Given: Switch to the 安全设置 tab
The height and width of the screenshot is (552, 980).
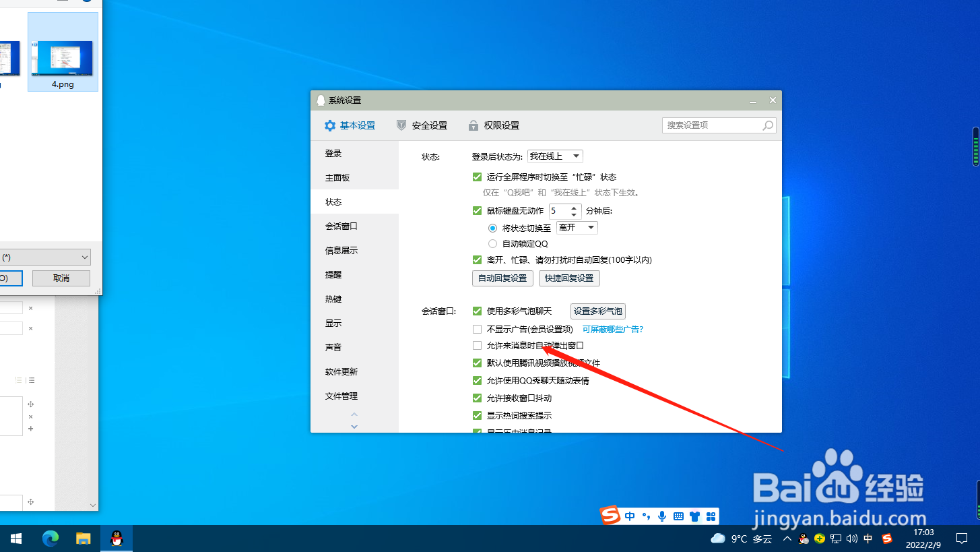Looking at the screenshot, I should (422, 125).
